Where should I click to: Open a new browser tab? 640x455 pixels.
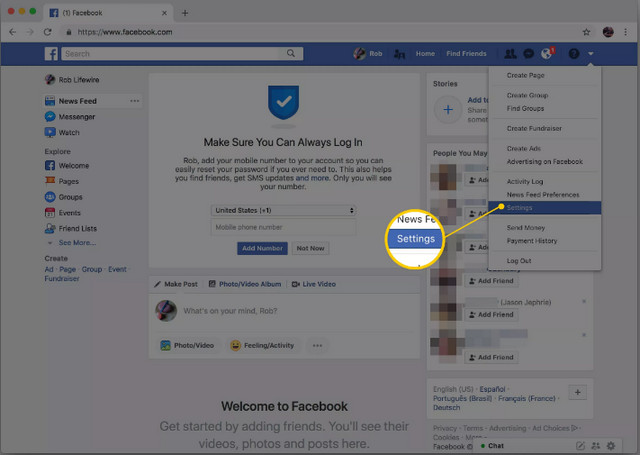tap(185, 13)
